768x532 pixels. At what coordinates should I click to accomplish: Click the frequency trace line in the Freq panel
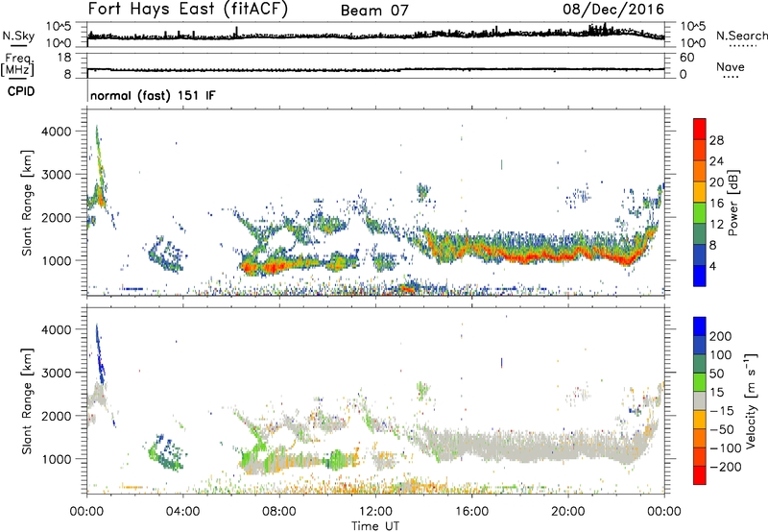[375, 69]
